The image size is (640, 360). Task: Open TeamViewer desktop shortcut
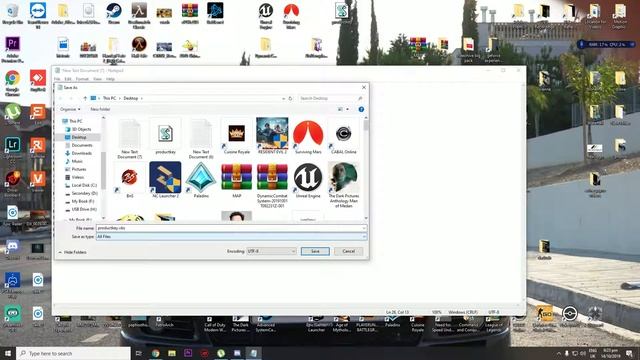[x=38, y=16]
